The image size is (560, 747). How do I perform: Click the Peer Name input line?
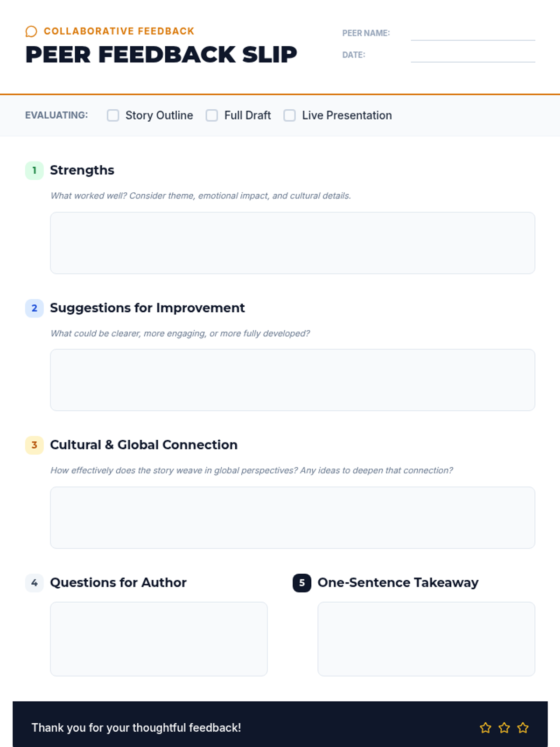472,34
